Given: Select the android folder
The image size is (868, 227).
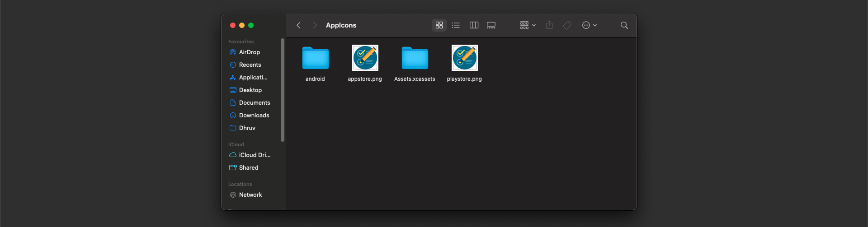Looking at the screenshot, I should (315, 58).
